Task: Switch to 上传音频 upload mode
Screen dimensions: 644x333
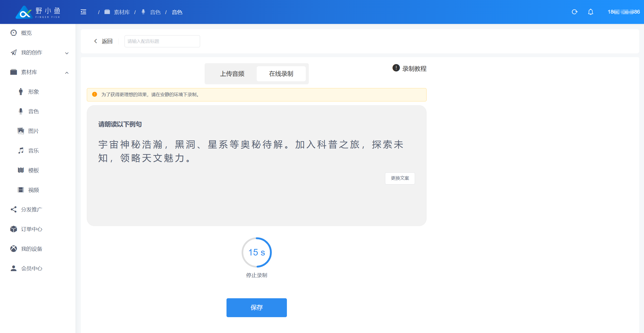Action: (x=232, y=74)
